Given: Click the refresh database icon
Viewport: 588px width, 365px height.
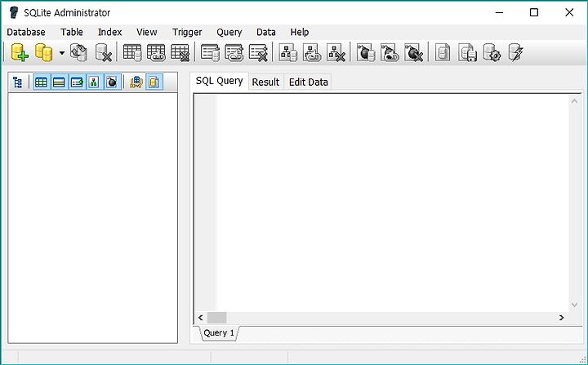Looking at the screenshot, I should pos(78,52).
